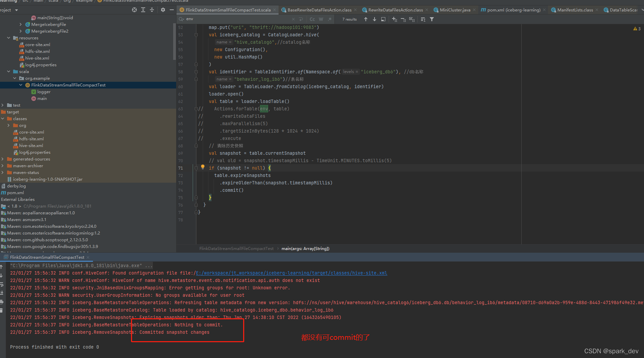Click FlinkDataStreamSmallFileCompactTest breadcrumb
Screen dimensions: 644x358
coord(236,249)
